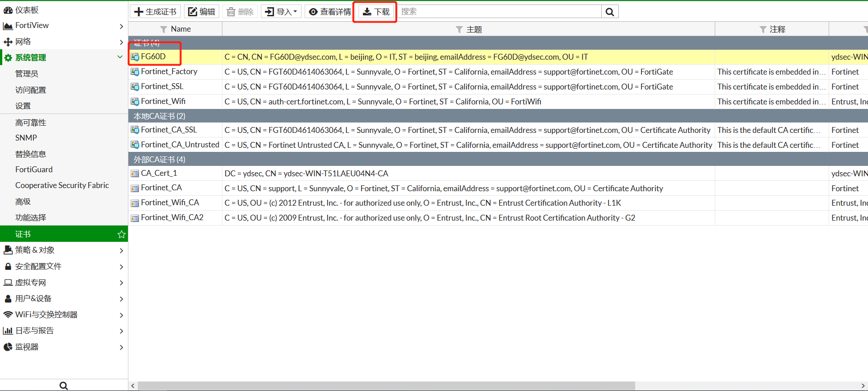Select the Fortinet_Wifi_CA certificate name

click(170, 203)
